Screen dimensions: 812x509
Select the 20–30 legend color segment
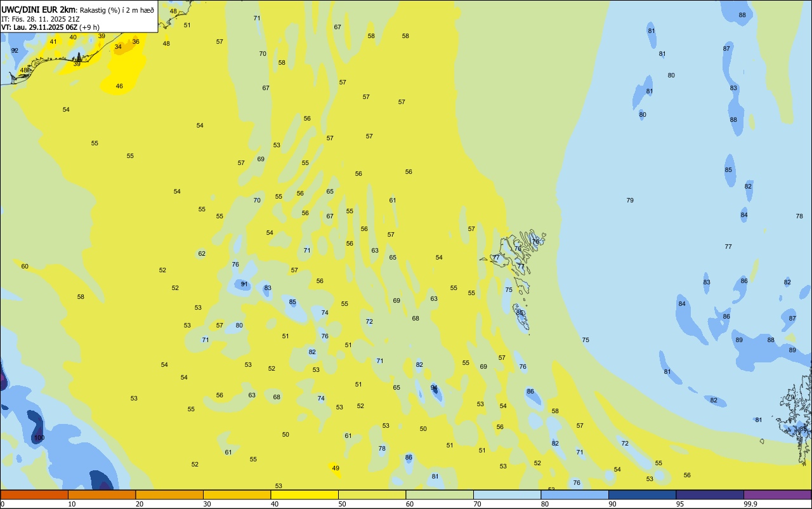coord(169,494)
